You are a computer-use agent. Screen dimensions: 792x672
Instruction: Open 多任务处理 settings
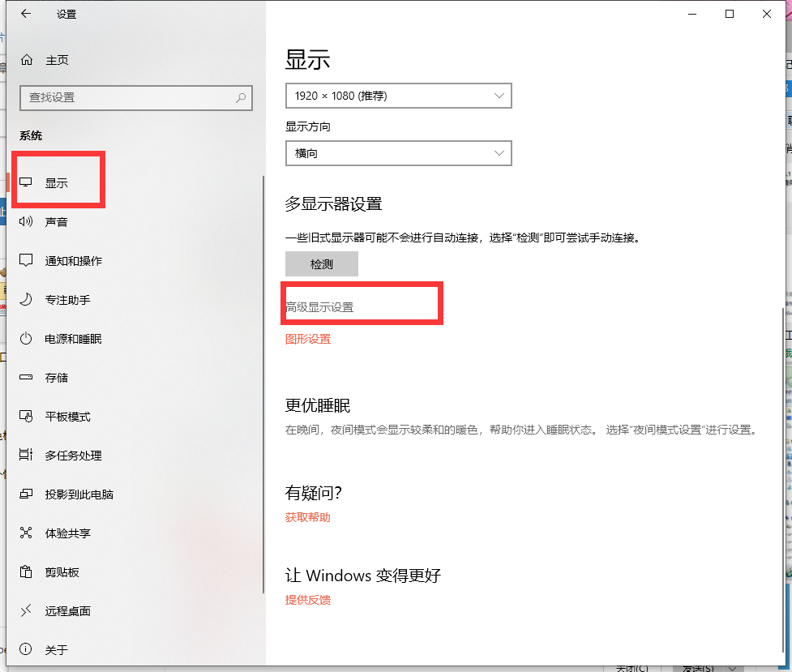[x=76, y=456]
